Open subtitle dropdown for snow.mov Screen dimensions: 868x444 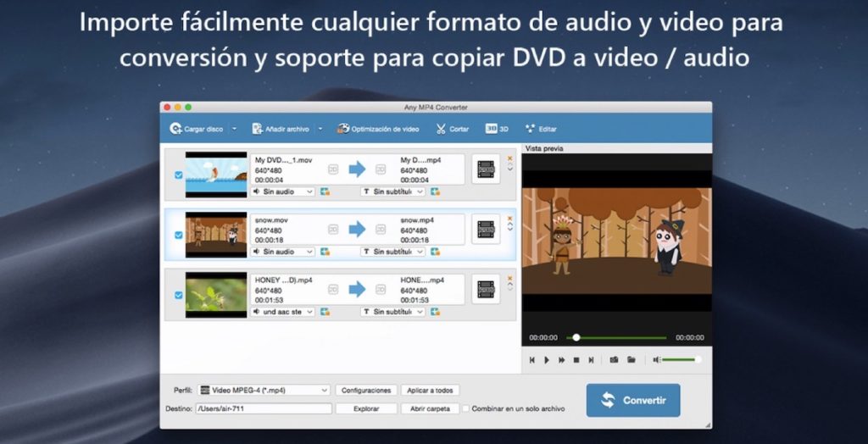click(x=393, y=252)
